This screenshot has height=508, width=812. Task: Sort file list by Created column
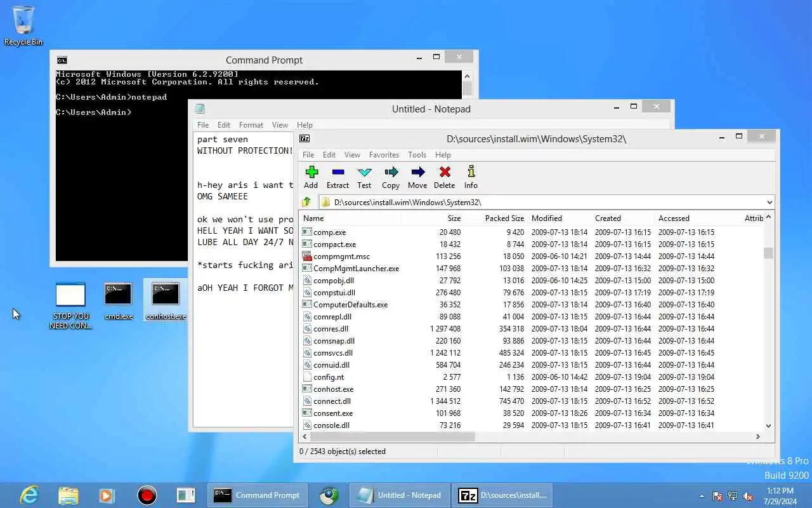pyautogui.click(x=623, y=218)
